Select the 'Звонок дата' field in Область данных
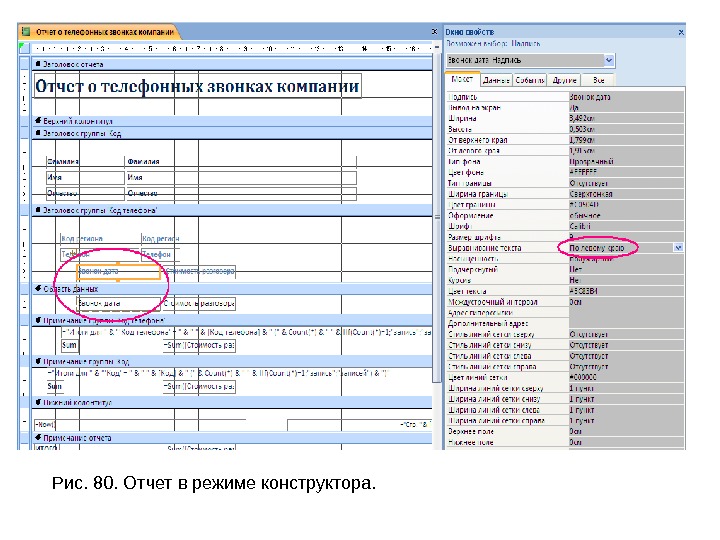The image size is (720, 540). click(118, 304)
